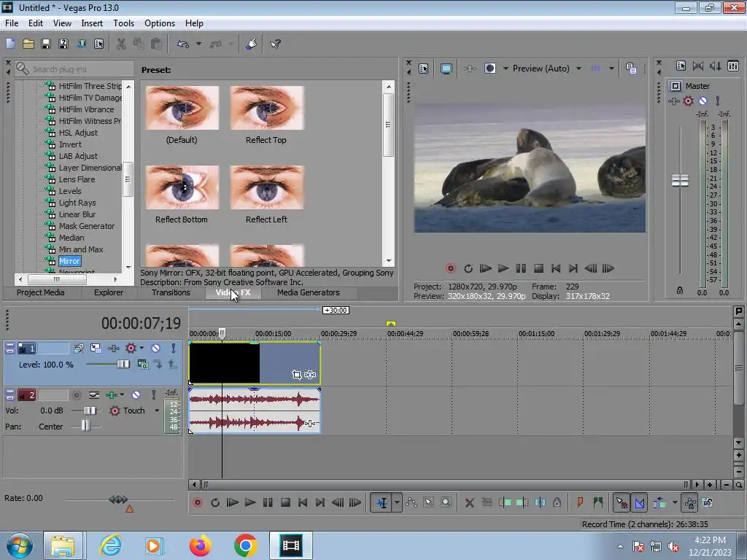Toggle Auto Ripple icon in editing toolbar

coord(659,502)
